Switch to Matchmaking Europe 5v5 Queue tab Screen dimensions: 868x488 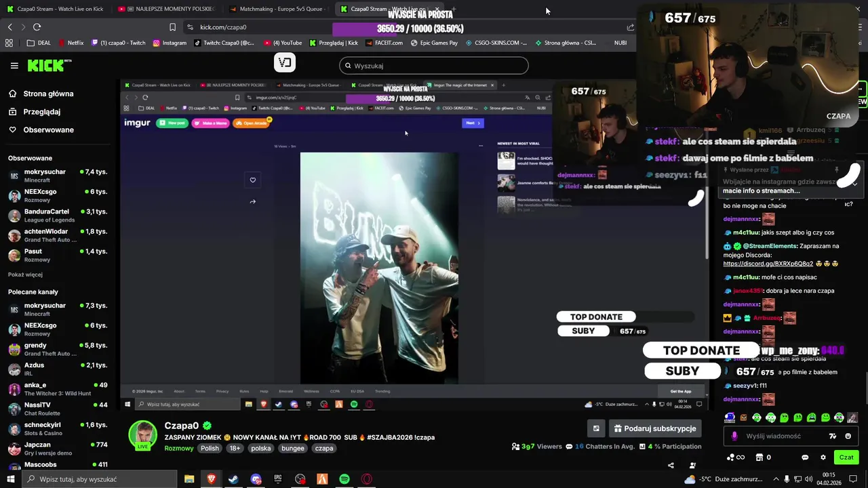click(x=277, y=9)
